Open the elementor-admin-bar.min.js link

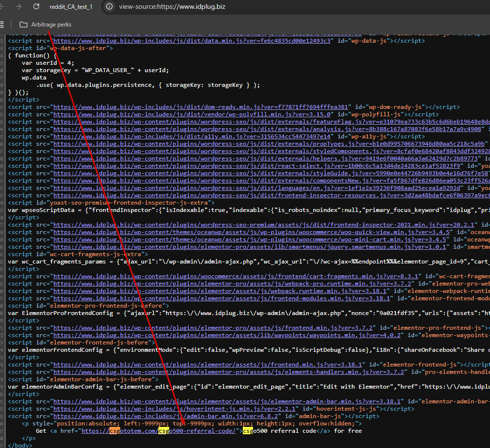(x=227, y=401)
